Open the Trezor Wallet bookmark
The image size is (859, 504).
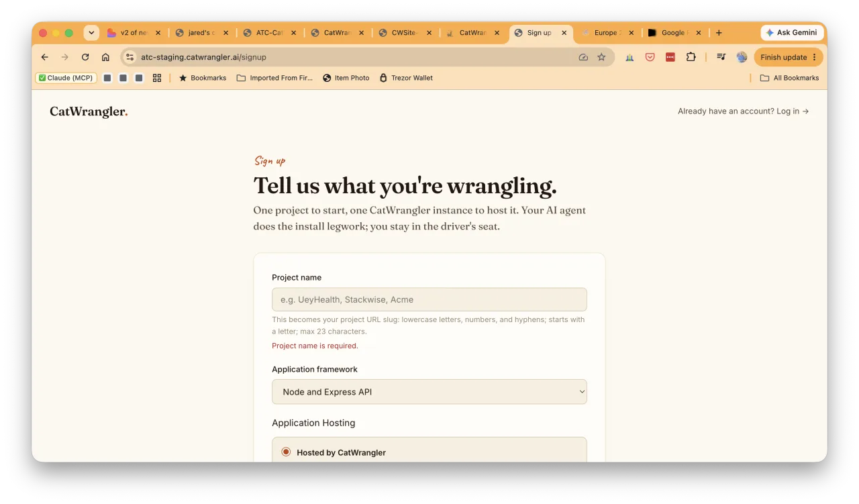(x=406, y=78)
